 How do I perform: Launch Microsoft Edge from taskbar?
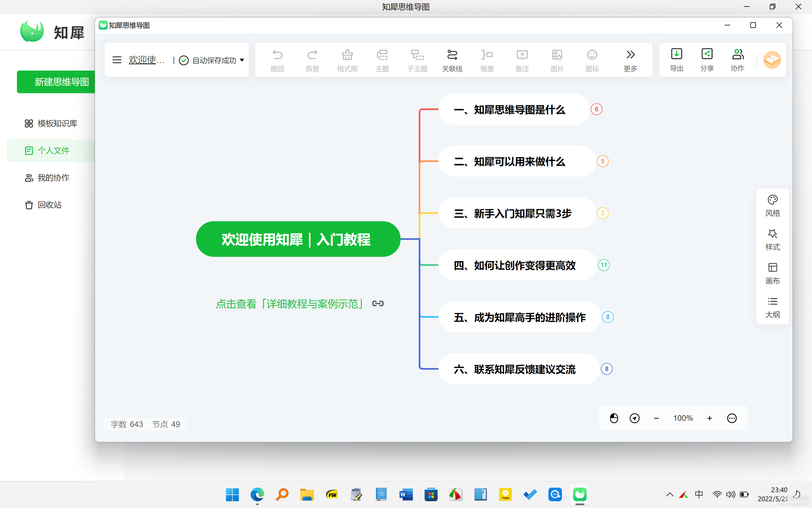tap(257, 494)
